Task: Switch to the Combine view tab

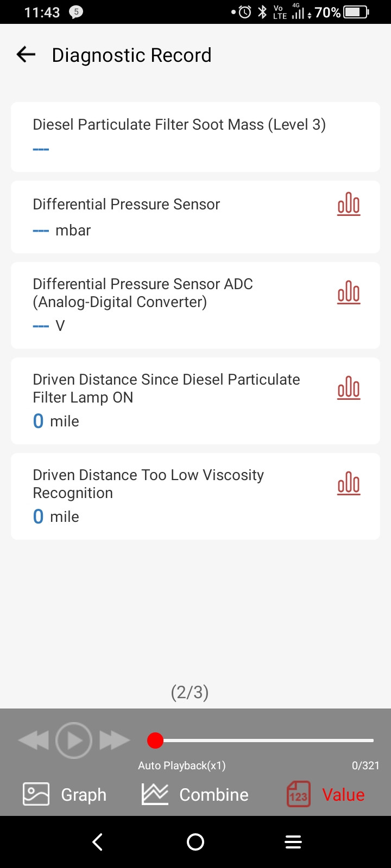Action: coord(195,795)
